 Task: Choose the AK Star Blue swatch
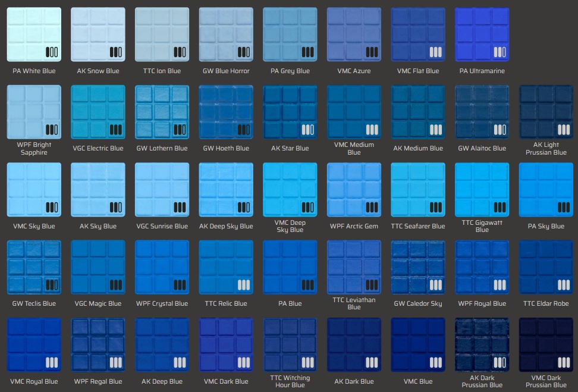290,112
